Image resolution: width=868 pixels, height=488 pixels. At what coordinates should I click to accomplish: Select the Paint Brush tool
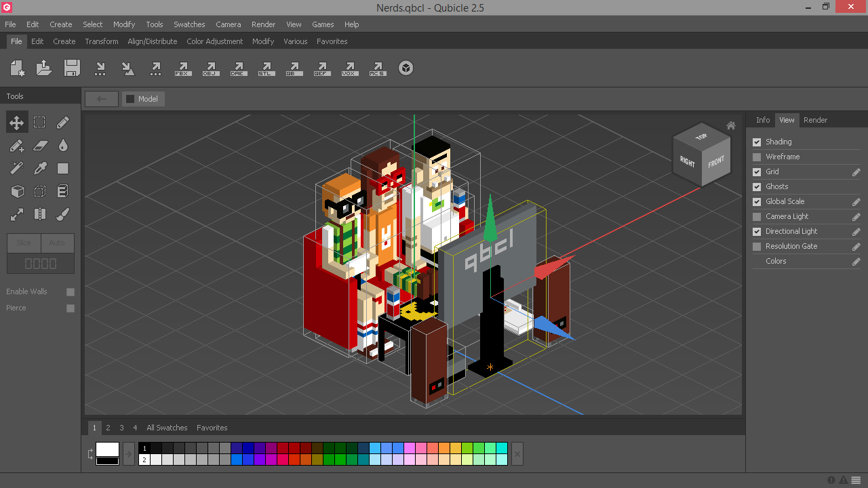click(63, 214)
